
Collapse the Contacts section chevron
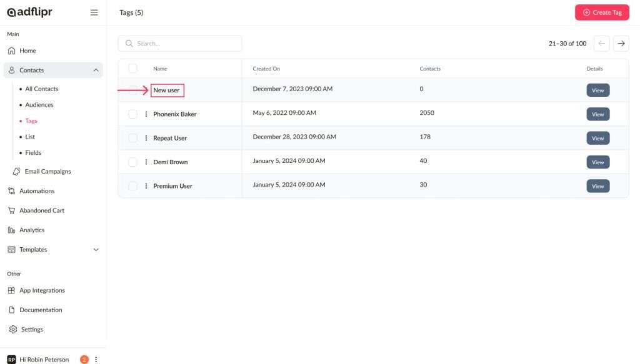coord(96,71)
